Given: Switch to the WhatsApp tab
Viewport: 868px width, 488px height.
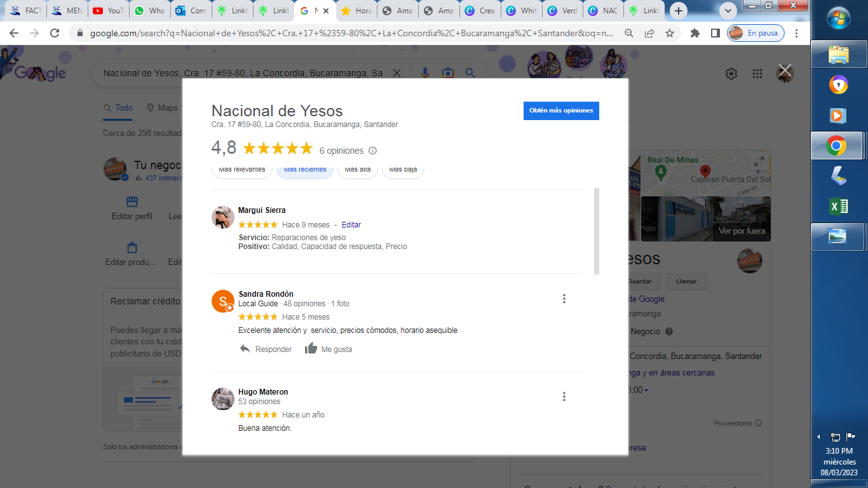Looking at the screenshot, I should coord(149,11).
